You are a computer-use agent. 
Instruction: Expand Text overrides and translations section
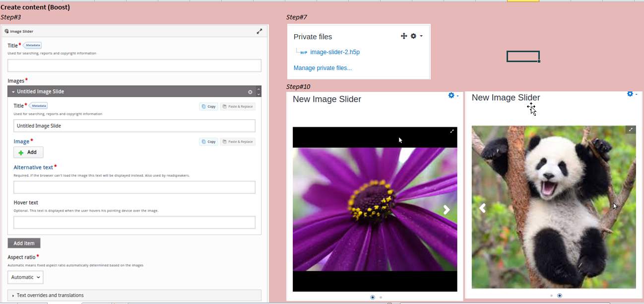click(134, 295)
